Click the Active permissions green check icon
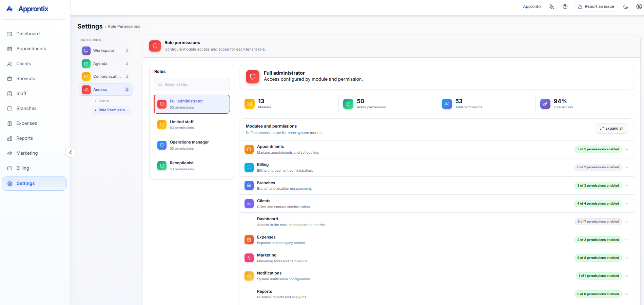 click(x=348, y=104)
